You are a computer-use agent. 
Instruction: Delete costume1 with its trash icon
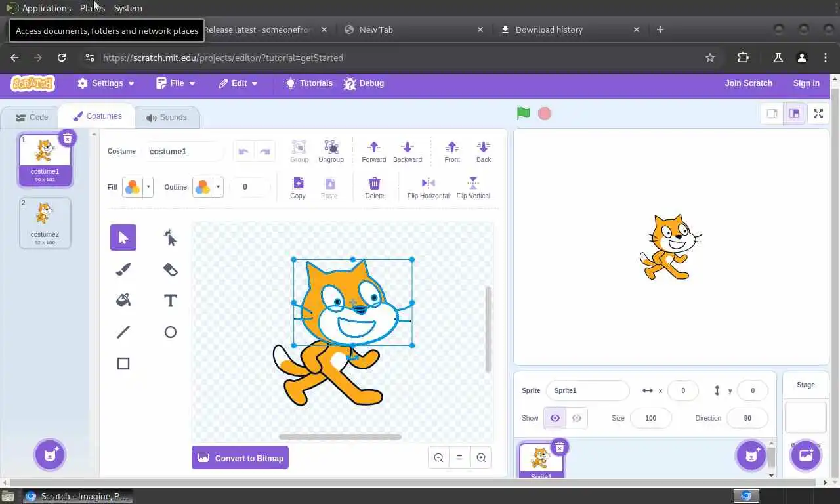click(67, 138)
